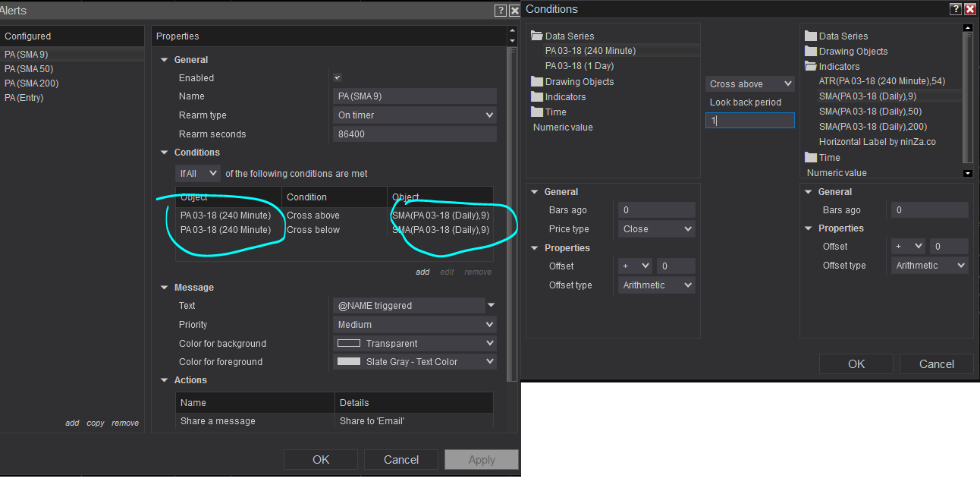Click scroll up arrow in Alerts Properties panel
Image resolution: width=980 pixels, height=491 pixels.
coord(513,32)
